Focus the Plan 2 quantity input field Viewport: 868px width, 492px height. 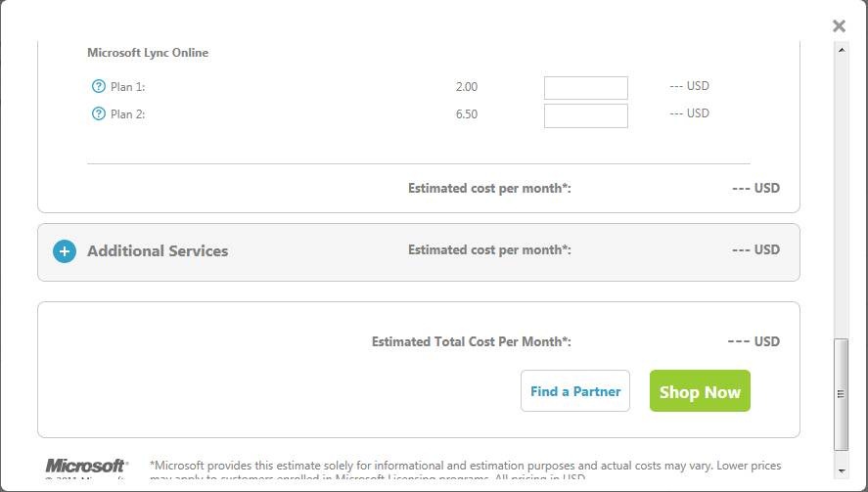(x=585, y=115)
